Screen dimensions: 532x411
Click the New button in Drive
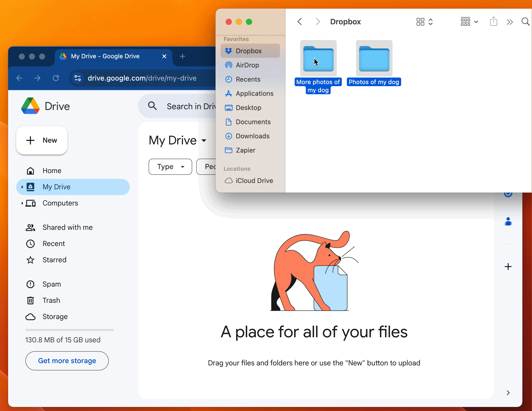42,140
